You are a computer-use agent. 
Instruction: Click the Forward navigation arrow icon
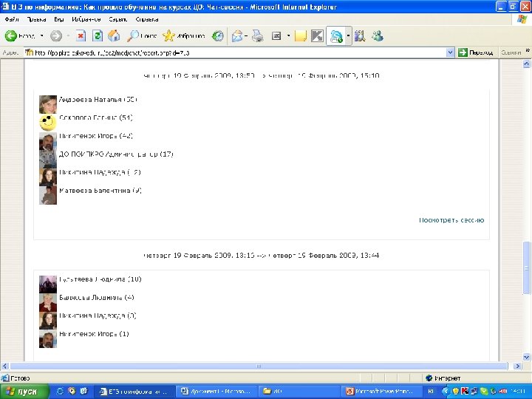tap(56, 35)
